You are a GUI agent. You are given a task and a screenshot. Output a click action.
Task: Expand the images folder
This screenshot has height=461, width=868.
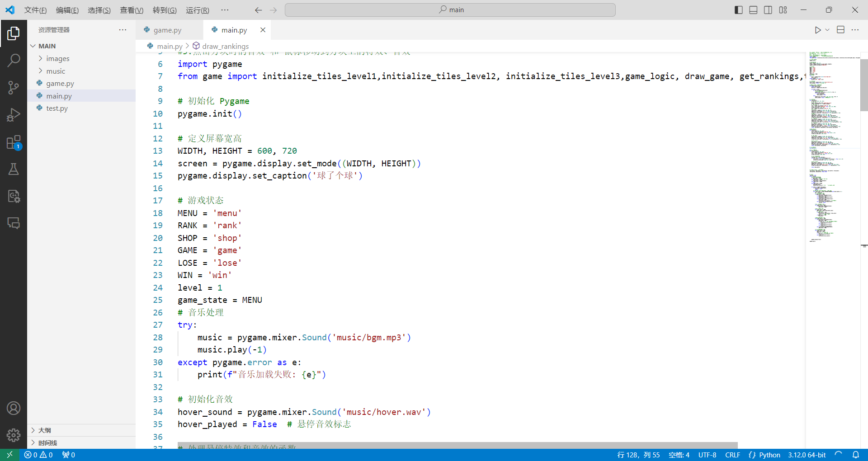pyautogui.click(x=81, y=58)
